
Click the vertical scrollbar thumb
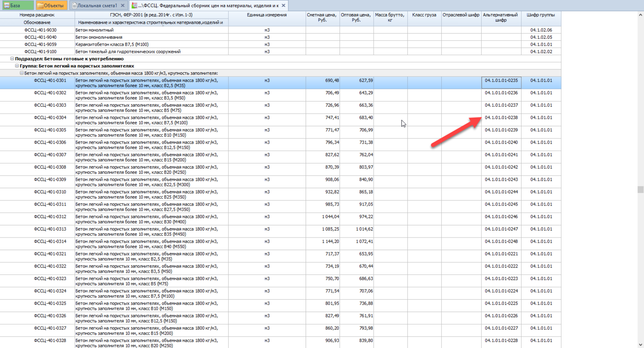(x=640, y=190)
